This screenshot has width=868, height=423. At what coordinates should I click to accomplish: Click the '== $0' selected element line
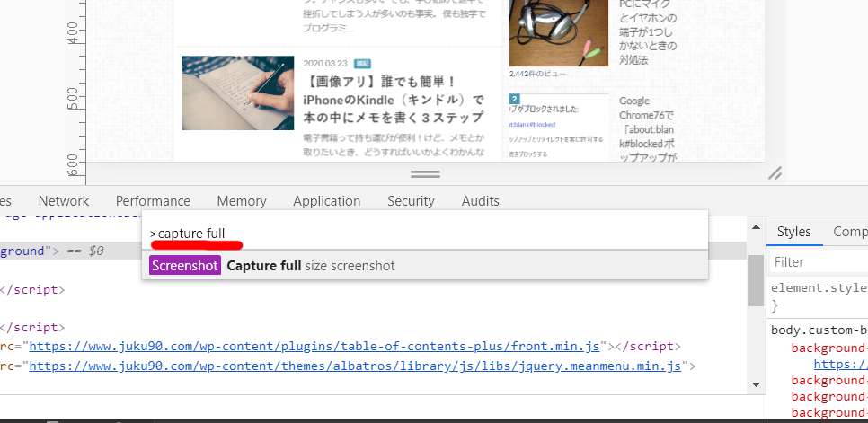pos(84,251)
